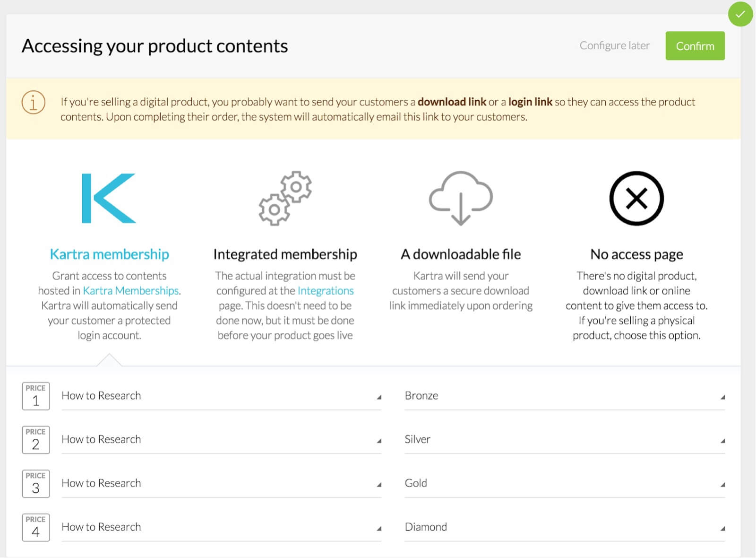Click the Price 4 badge
Screen dimensions: 756x558
[x=36, y=527]
